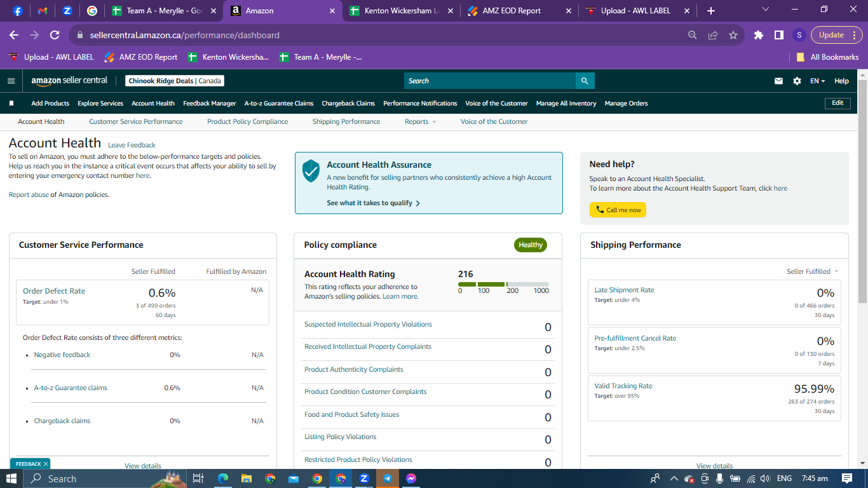868x488 pixels.
Task: Close the Amazon browser tab
Action: (x=332, y=11)
